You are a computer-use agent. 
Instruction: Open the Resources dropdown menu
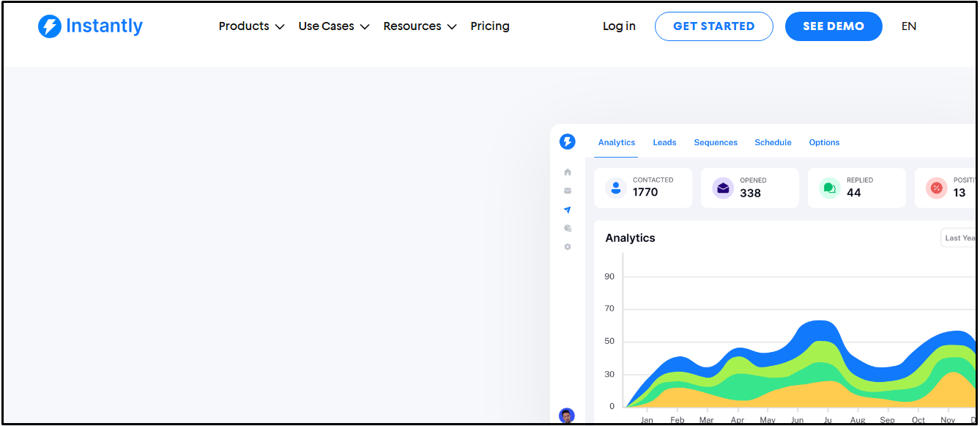point(420,26)
